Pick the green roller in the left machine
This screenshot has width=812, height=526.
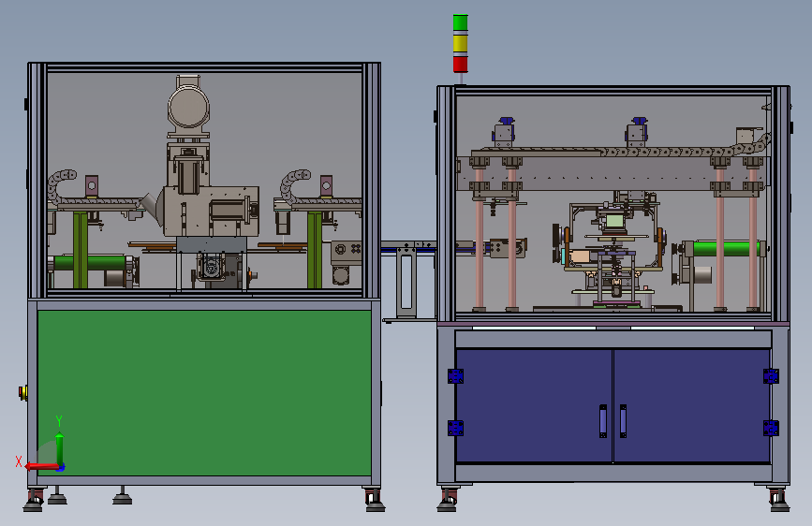click(x=89, y=263)
